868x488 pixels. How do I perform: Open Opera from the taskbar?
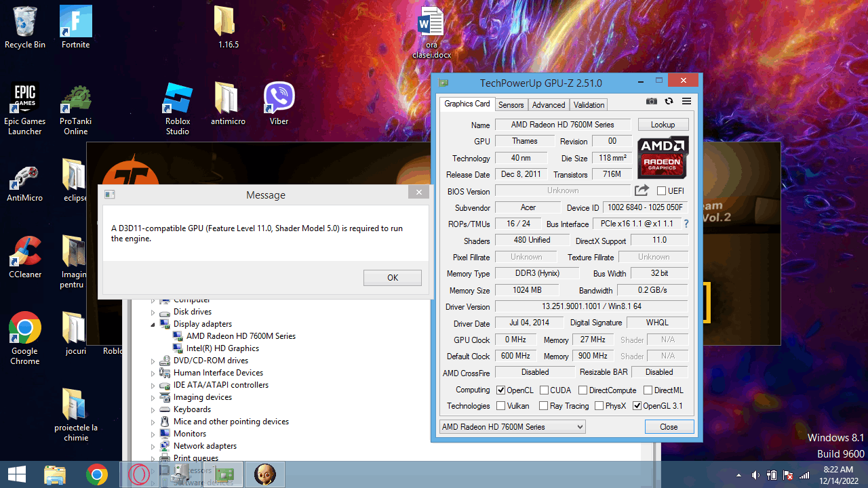pos(139,474)
